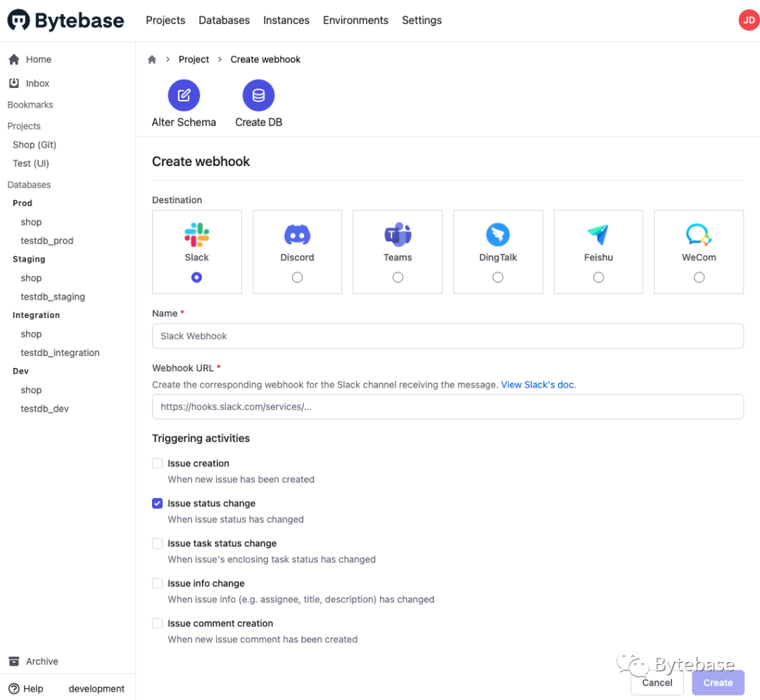
Task: Click the Alter Schema pencil icon
Action: click(x=184, y=96)
